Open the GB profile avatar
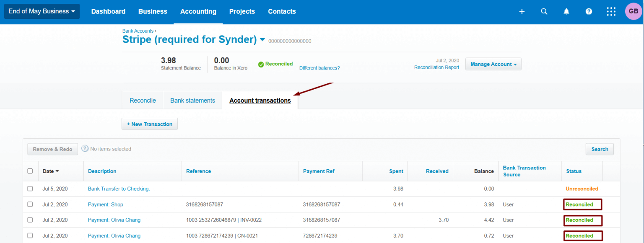 click(x=633, y=11)
